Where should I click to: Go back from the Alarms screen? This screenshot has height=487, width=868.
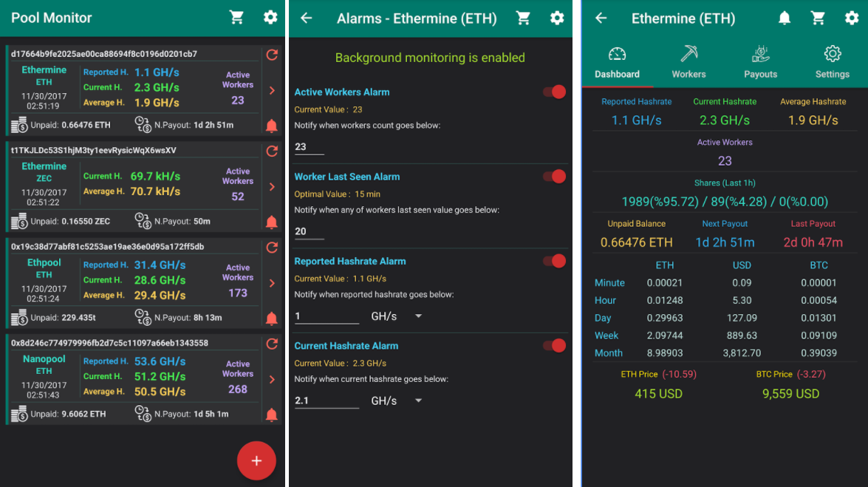(x=306, y=18)
